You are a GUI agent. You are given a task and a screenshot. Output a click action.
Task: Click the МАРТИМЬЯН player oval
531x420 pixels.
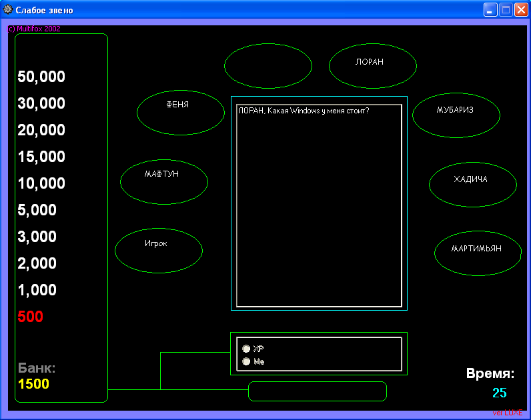(478, 253)
